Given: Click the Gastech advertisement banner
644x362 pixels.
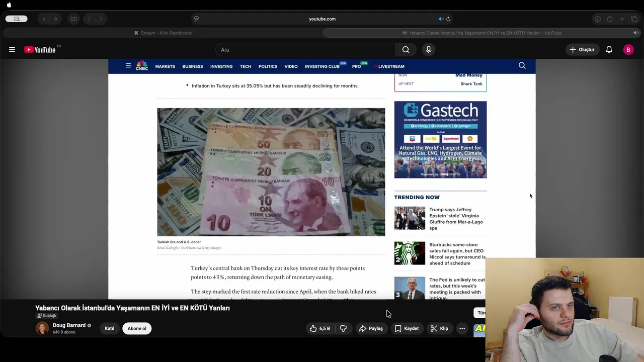Looking at the screenshot, I should 440,140.
